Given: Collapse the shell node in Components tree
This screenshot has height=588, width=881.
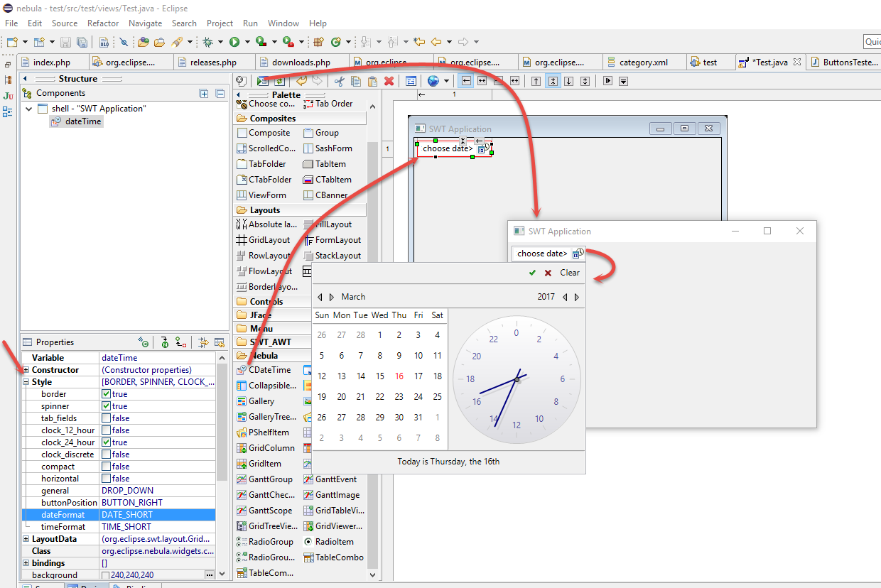Looking at the screenshot, I should coord(29,109).
